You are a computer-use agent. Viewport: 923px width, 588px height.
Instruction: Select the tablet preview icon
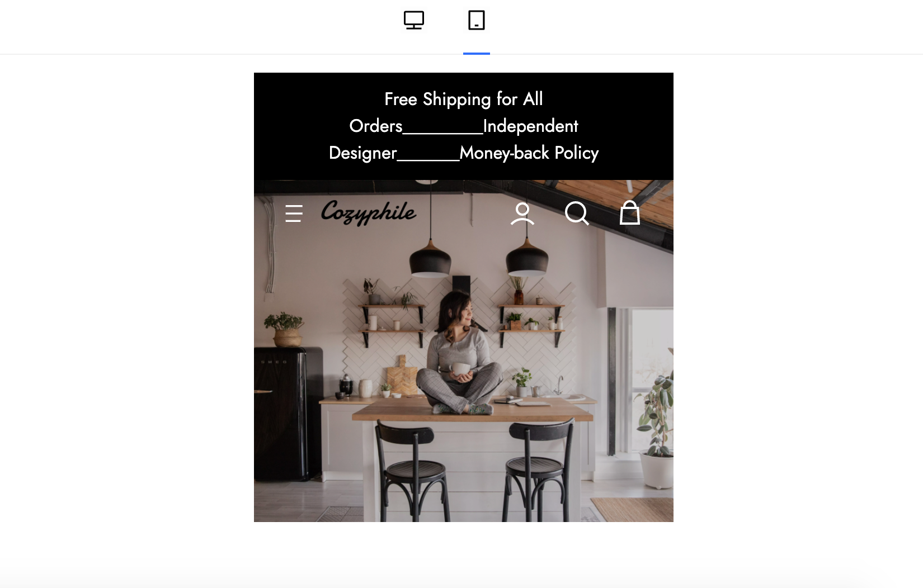tap(477, 20)
